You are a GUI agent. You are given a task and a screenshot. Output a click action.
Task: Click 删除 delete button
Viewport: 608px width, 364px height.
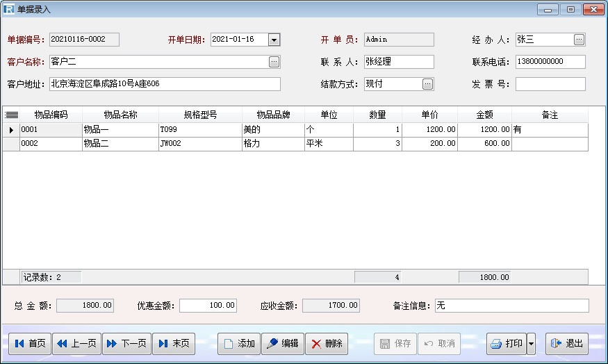pyautogui.click(x=326, y=344)
